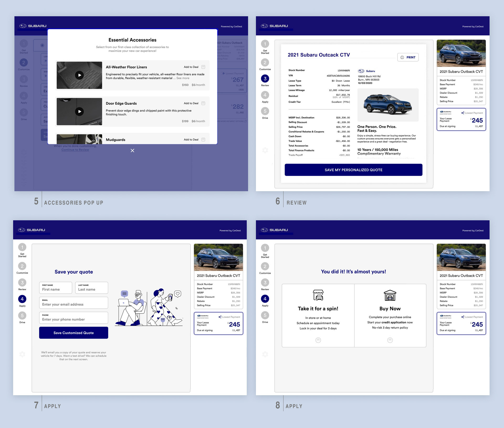Click small Subaru dealer logo beside address
This screenshot has height=428, width=504.
[361, 71]
